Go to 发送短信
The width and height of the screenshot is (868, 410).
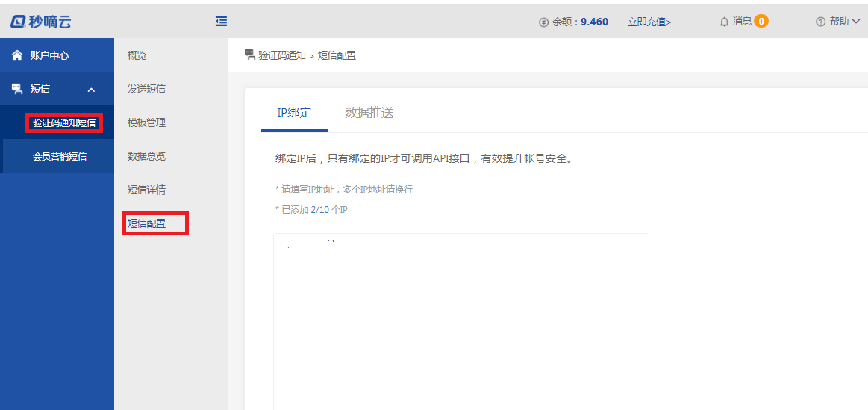click(x=146, y=89)
